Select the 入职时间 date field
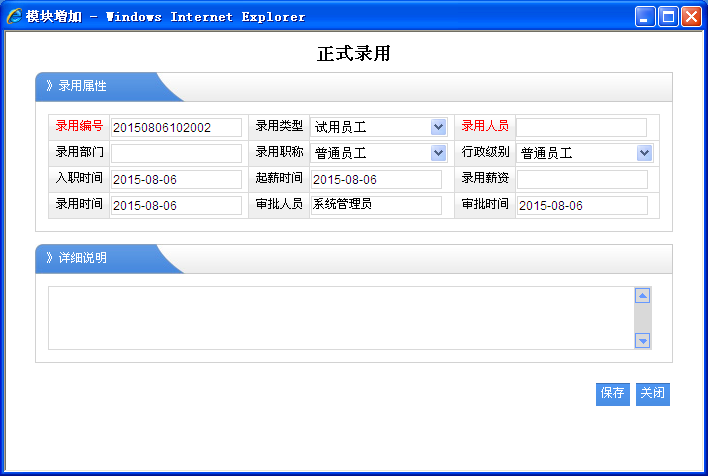 (x=176, y=179)
